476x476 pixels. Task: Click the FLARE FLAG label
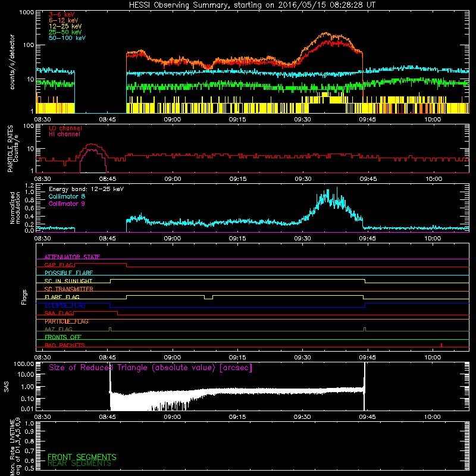(62, 297)
